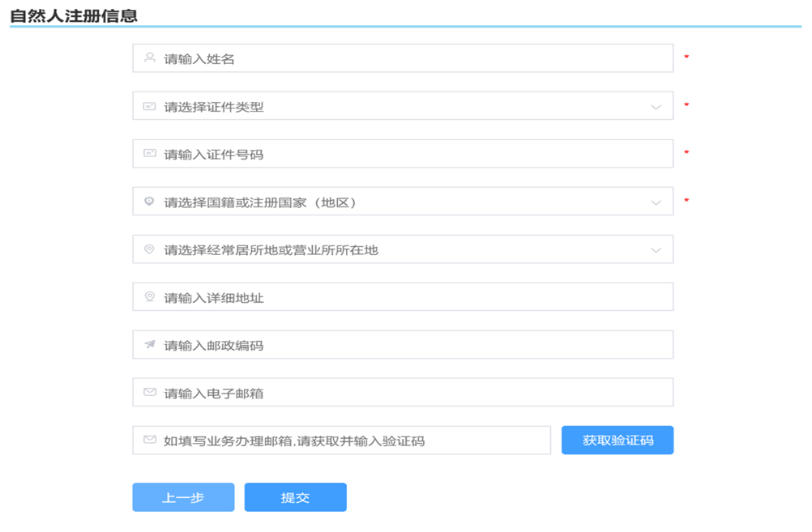
Task: Focus the 请输入姓名 input field
Action: point(405,58)
